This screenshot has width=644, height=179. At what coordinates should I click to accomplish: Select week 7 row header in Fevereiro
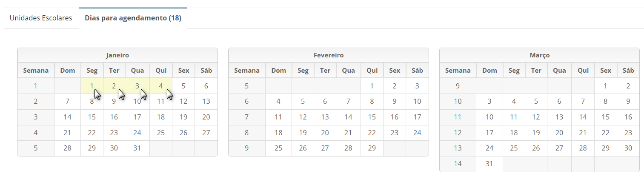(247, 117)
